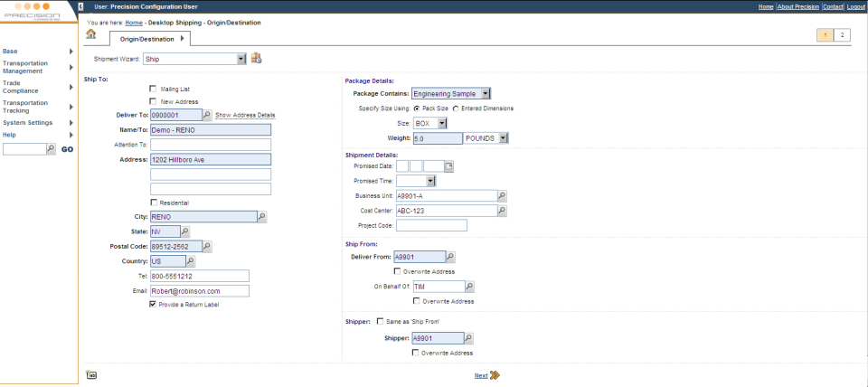Click the Weight input field
Image resolution: width=868 pixels, height=387 pixels.
(438, 138)
